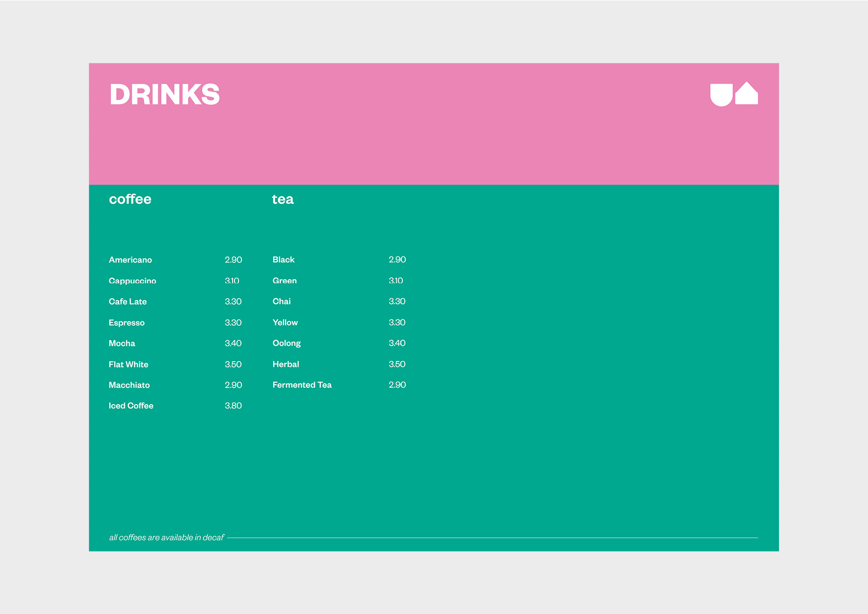868x614 pixels.
Task: Select the Cafe Late entry
Action: (x=128, y=302)
